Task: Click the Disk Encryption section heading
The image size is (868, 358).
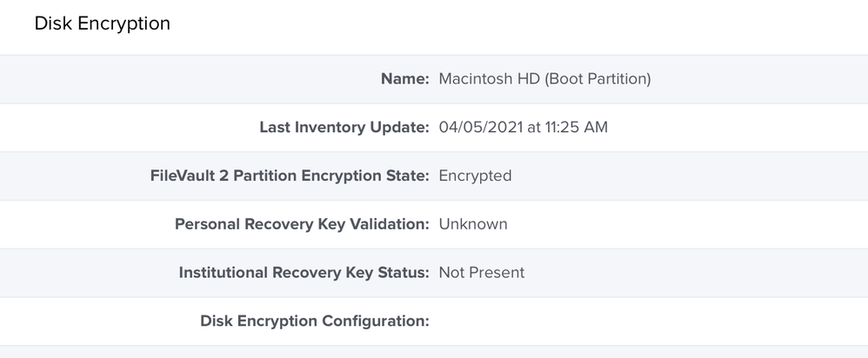Action: point(103,23)
